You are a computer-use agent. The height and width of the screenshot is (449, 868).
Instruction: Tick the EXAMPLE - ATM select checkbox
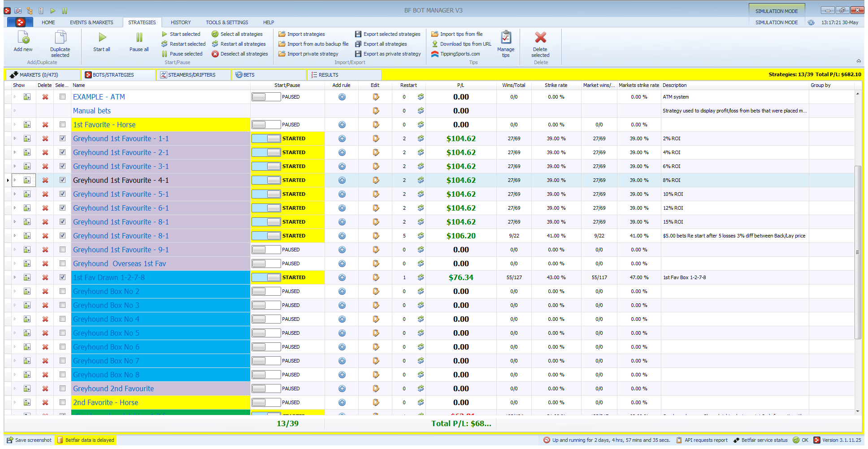[x=62, y=97]
